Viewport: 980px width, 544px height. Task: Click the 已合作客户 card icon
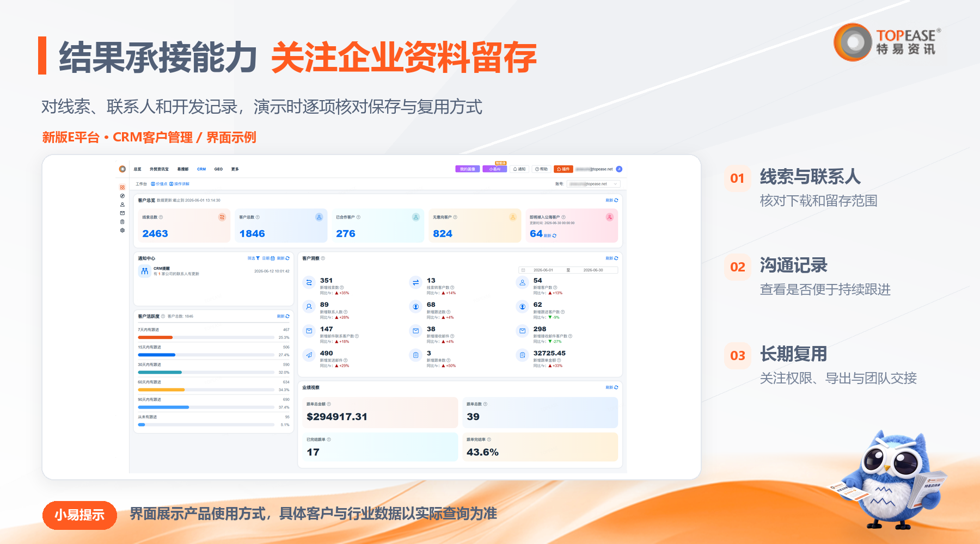point(416,217)
